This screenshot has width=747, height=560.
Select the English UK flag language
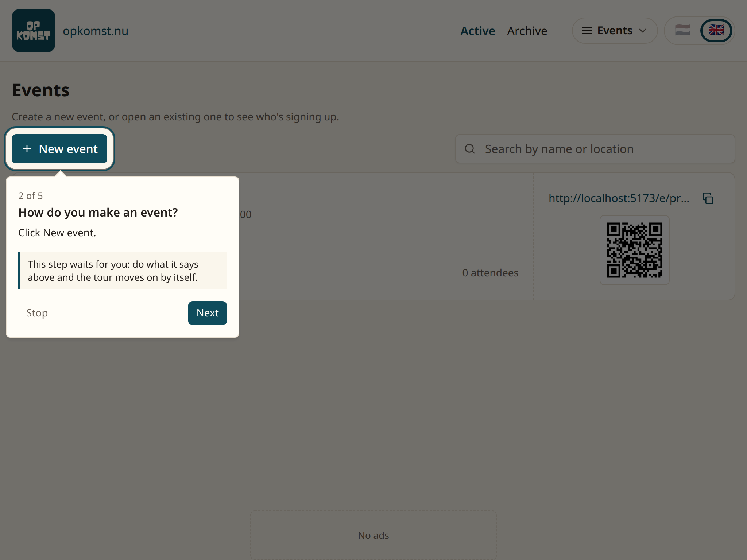point(716,31)
